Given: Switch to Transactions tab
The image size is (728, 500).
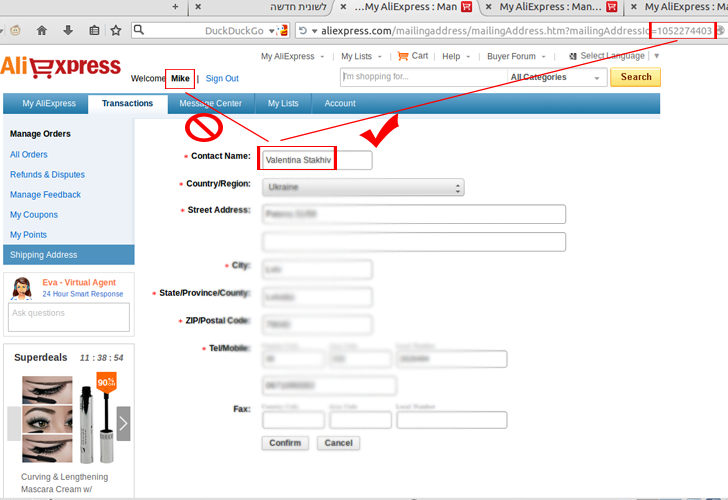Looking at the screenshot, I should (x=128, y=104).
